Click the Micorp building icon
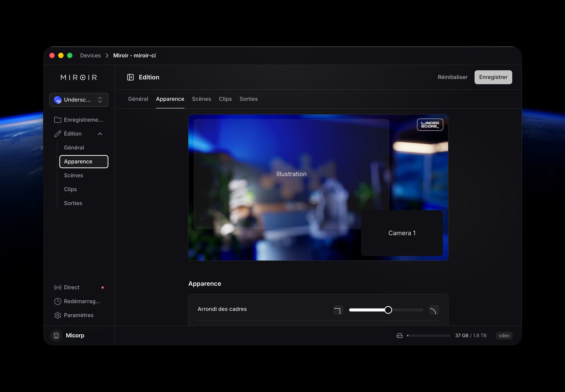This screenshot has width=565, height=392. [56, 335]
